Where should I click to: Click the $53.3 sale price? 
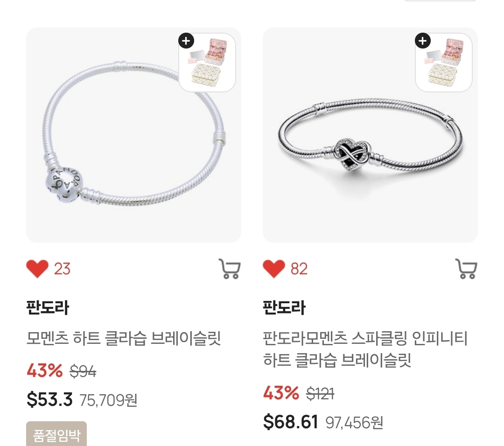click(x=50, y=399)
